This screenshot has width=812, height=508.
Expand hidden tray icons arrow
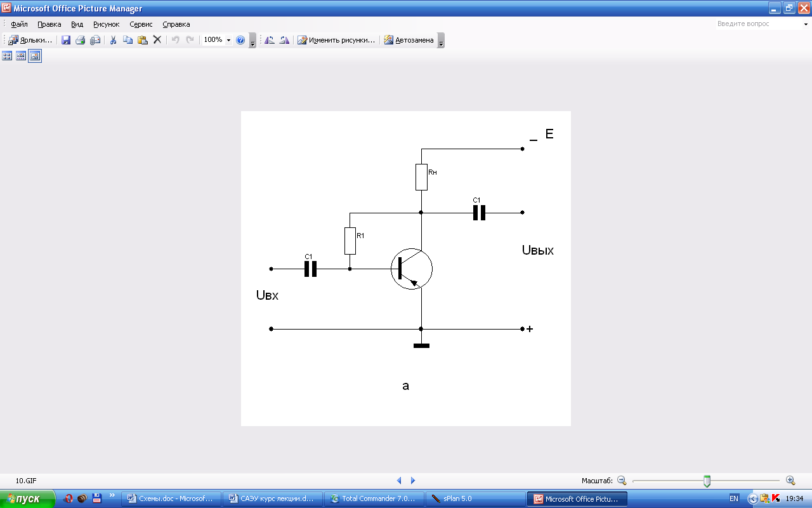(753, 499)
